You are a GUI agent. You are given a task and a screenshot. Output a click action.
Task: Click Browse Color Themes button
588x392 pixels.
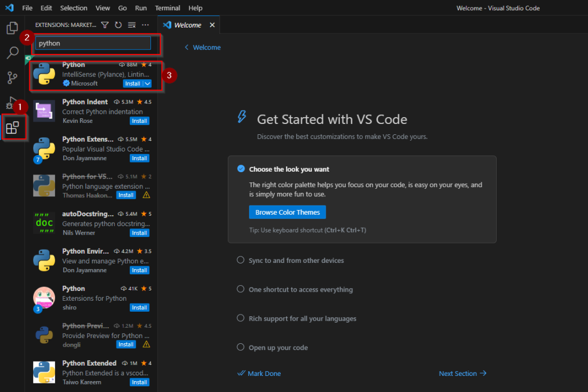(287, 212)
